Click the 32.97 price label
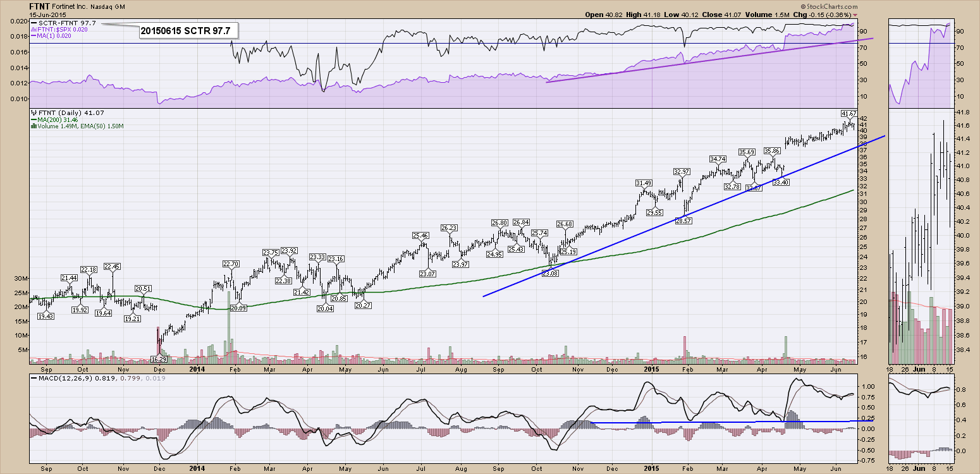 coord(682,171)
